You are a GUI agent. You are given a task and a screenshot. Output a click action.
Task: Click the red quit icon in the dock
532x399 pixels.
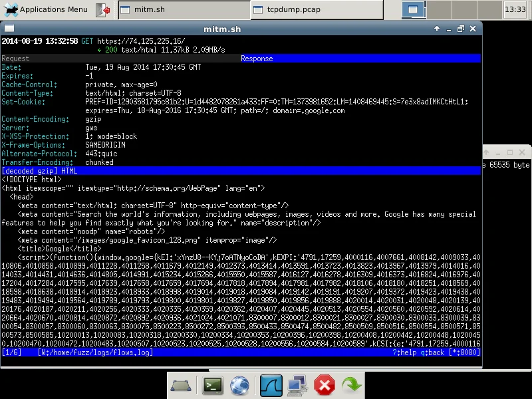click(325, 386)
